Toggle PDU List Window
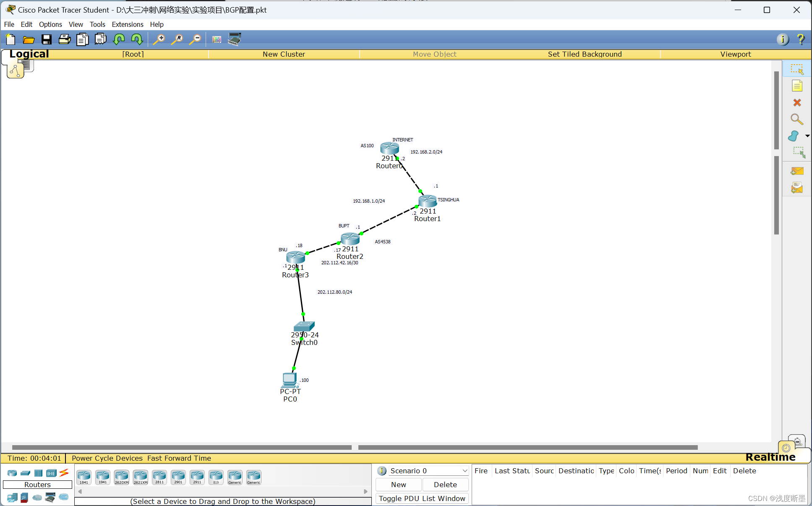Screen dimensions: 812x506 (x=422, y=498)
